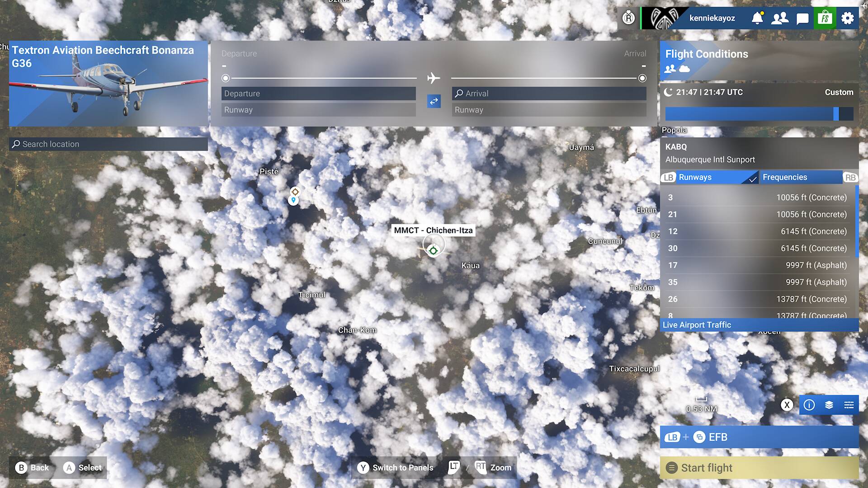Viewport: 868px width, 488px height.
Task: Open the notifications bell
Action: (757, 18)
